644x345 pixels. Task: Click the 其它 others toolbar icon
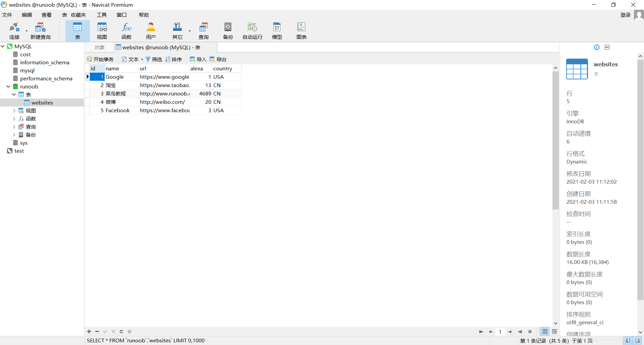pos(177,31)
